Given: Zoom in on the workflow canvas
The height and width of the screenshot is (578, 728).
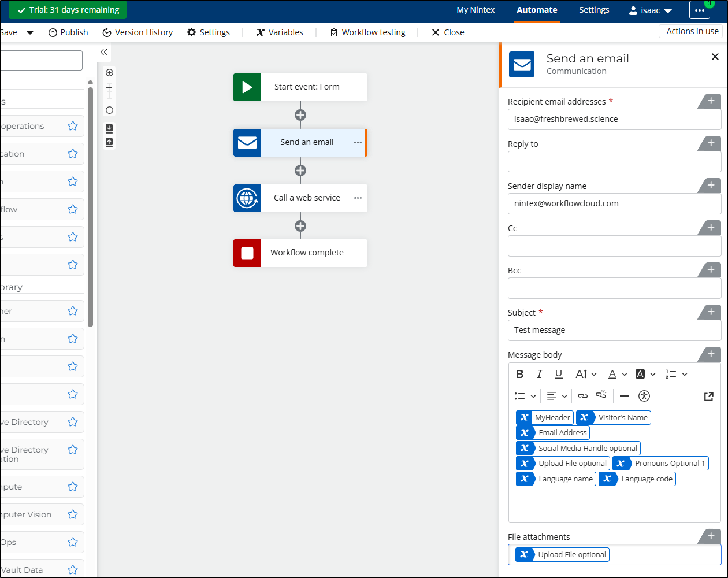Looking at the screenshot, I should [109, 72].
